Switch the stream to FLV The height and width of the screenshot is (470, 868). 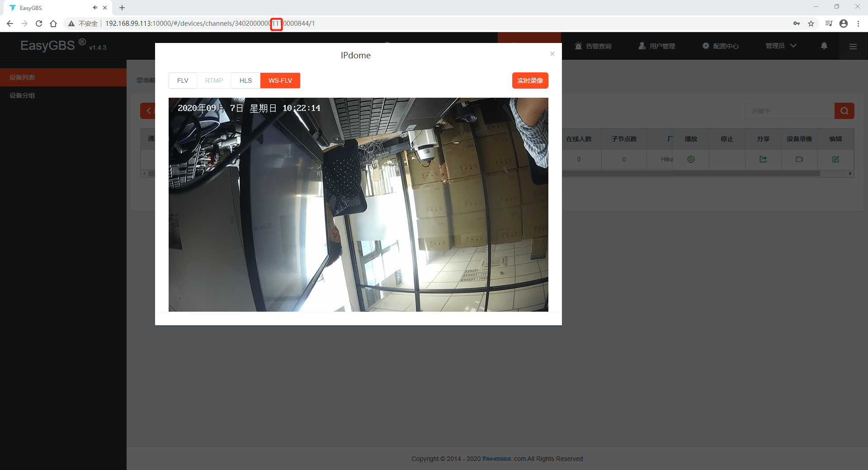[x=183, y=81]
